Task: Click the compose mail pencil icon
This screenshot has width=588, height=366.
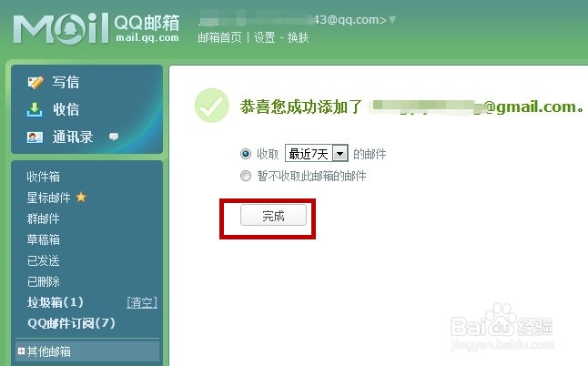Action: coord(35,83)
